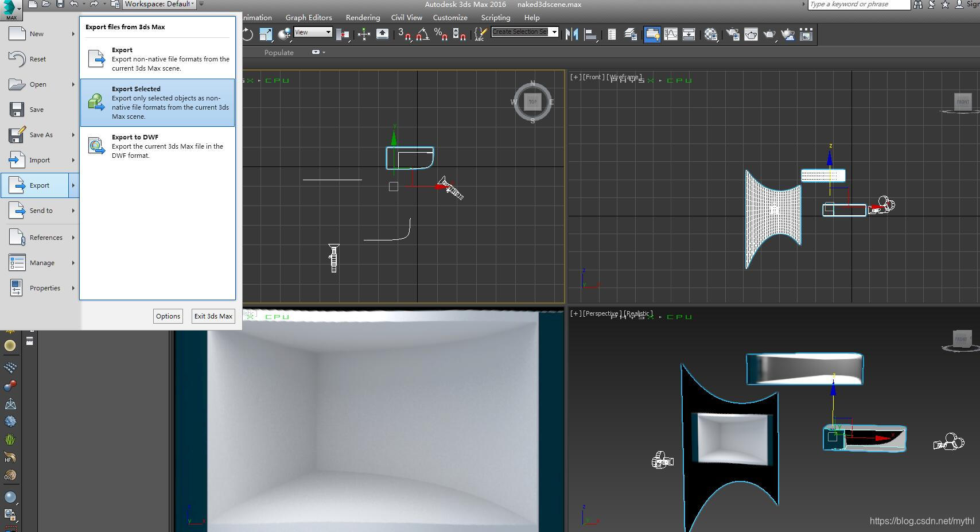Open the Workspace: Default dropdown
980x532 pixels.
pos(160,4)
